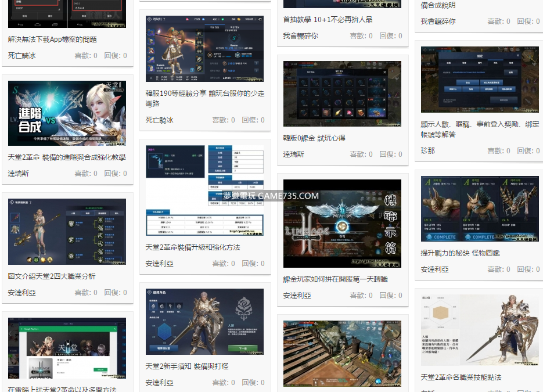Viewport: 543px width, 392px height.
Task: Click 喜歡: 0 on the 解決無法下載App檔案 card
Action: click(86, 55)
